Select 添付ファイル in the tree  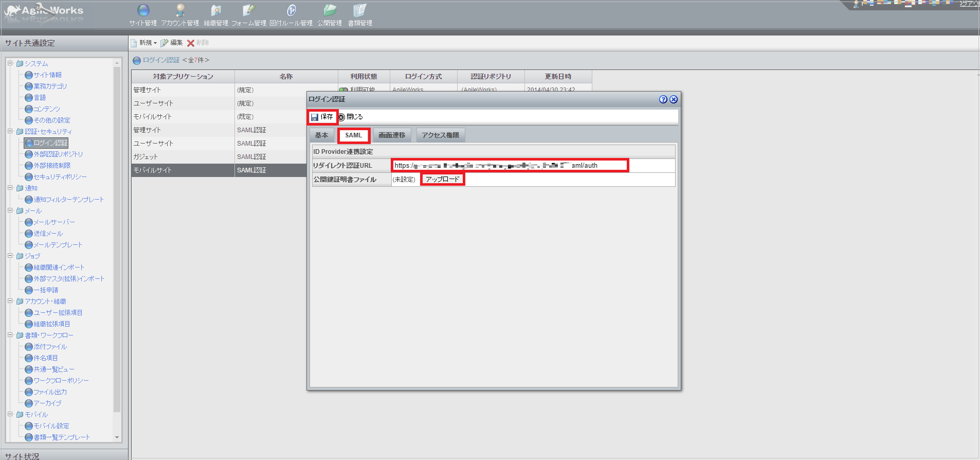tap(50, 347)
